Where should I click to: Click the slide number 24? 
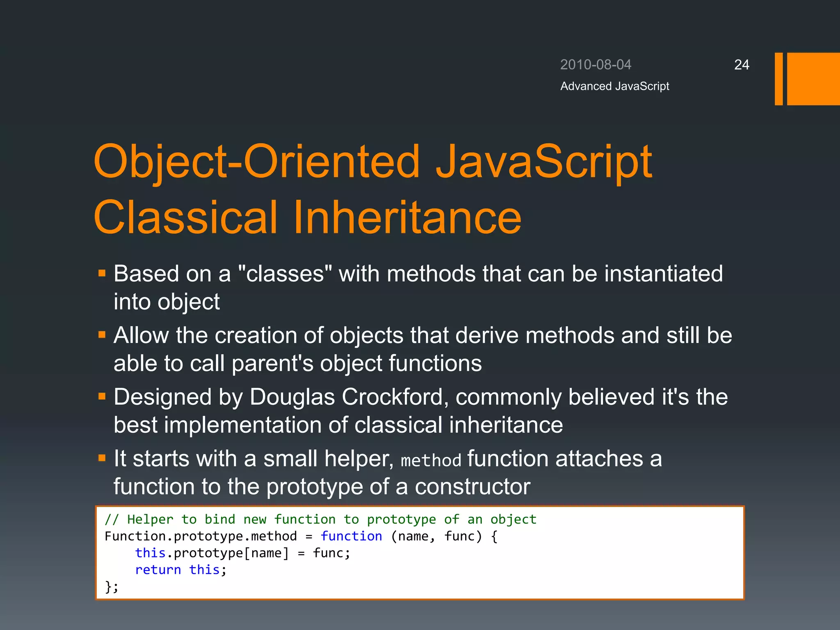coord(742,65)
